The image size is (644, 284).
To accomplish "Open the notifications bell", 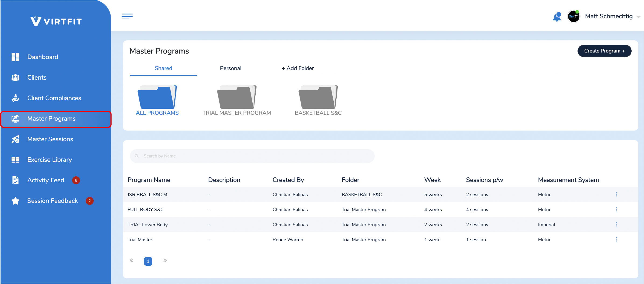I will pos(557,17).
